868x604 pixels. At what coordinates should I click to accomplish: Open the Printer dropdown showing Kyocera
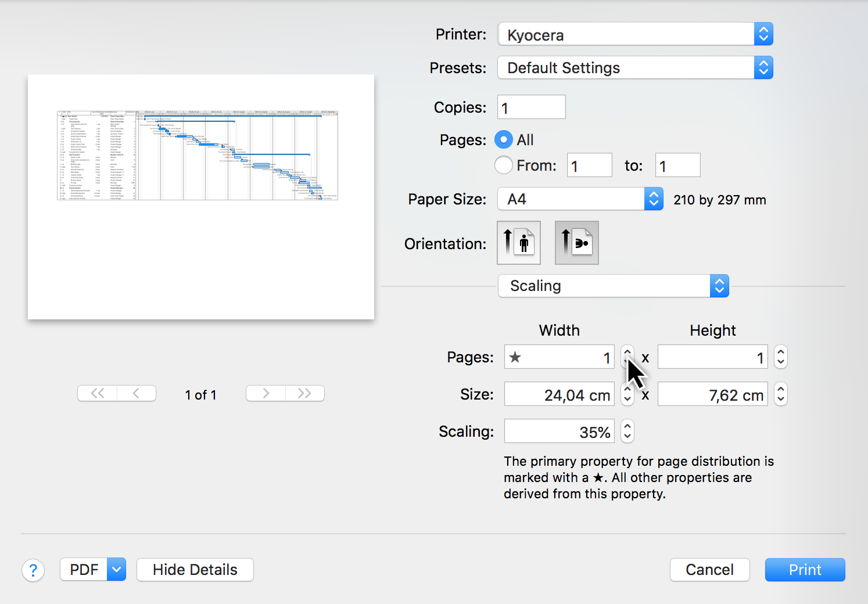pyautogui.click(x=635, y=34)
